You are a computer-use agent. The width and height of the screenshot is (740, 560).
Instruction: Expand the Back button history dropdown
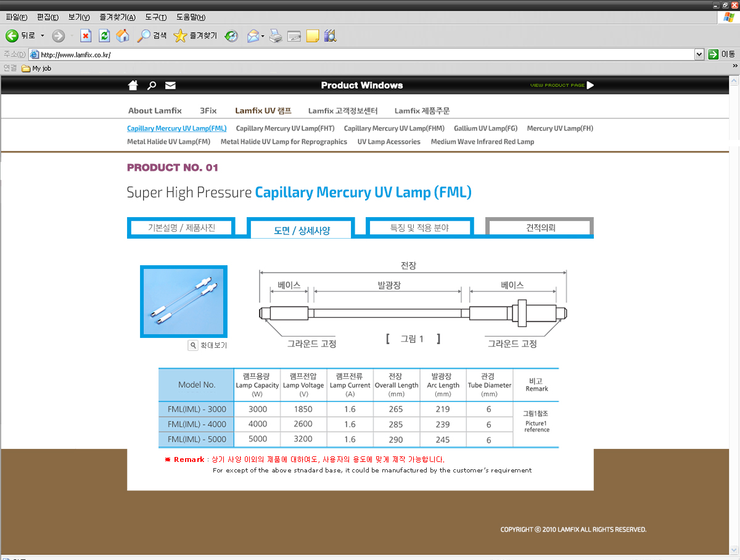coord(43,36)
